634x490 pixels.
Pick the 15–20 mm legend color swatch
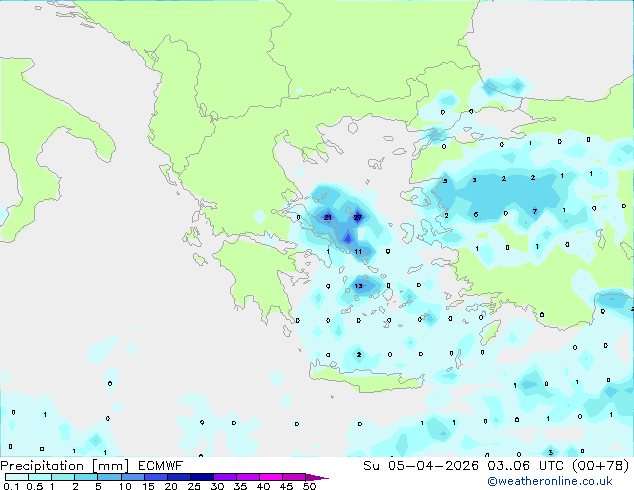[155, 477]
